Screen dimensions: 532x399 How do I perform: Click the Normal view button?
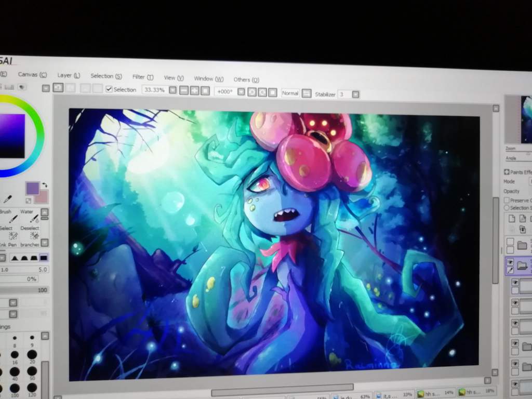290,93
